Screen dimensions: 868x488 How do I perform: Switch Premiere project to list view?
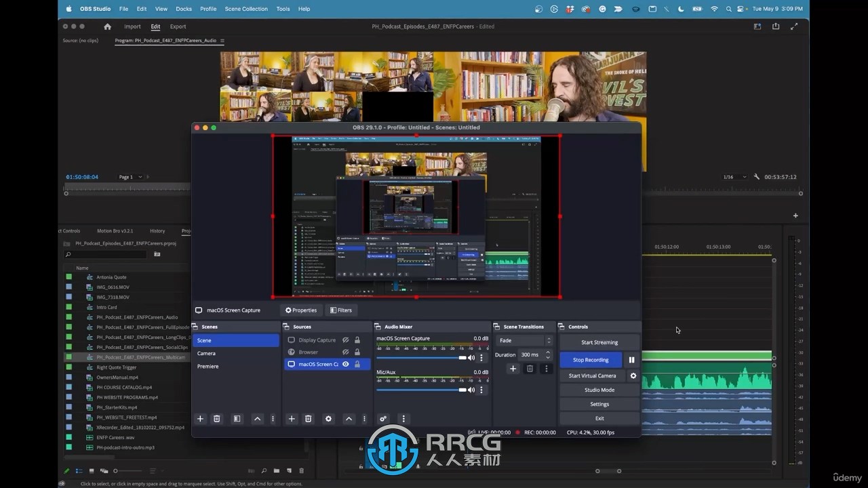(79, 471)
